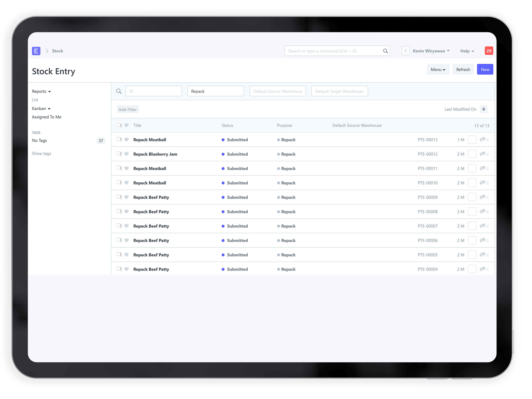Open comments for PTE-00013
The image size is (532, 399).
(484, 140)
